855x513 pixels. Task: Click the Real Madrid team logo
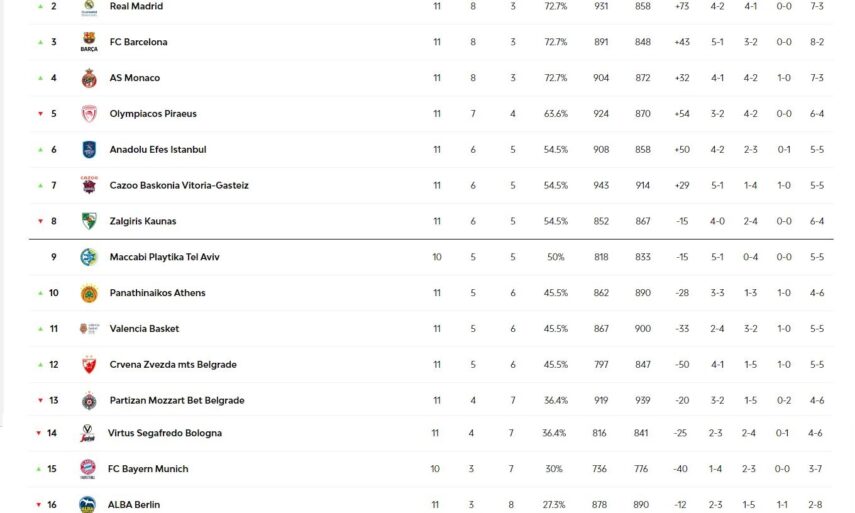tap(88, 7)
